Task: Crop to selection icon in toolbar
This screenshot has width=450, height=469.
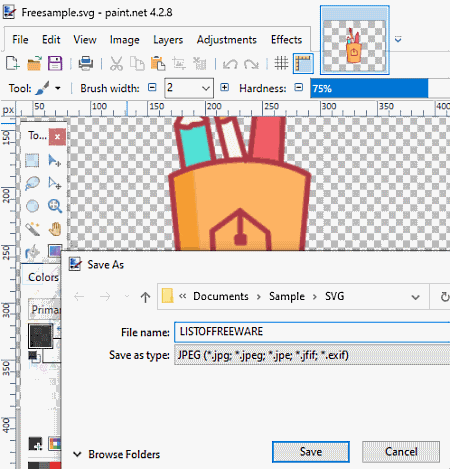Action: pyautogui.click(x=179, y=63)
